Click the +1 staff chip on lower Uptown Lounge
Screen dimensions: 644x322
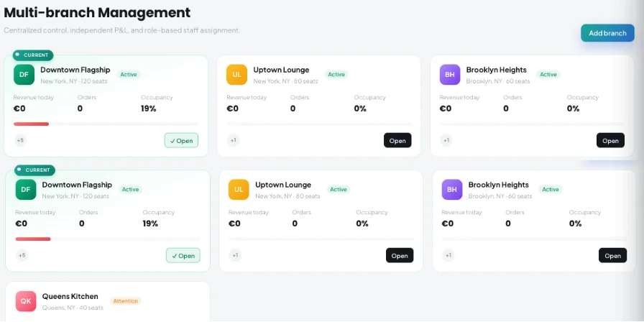(235, 255)
